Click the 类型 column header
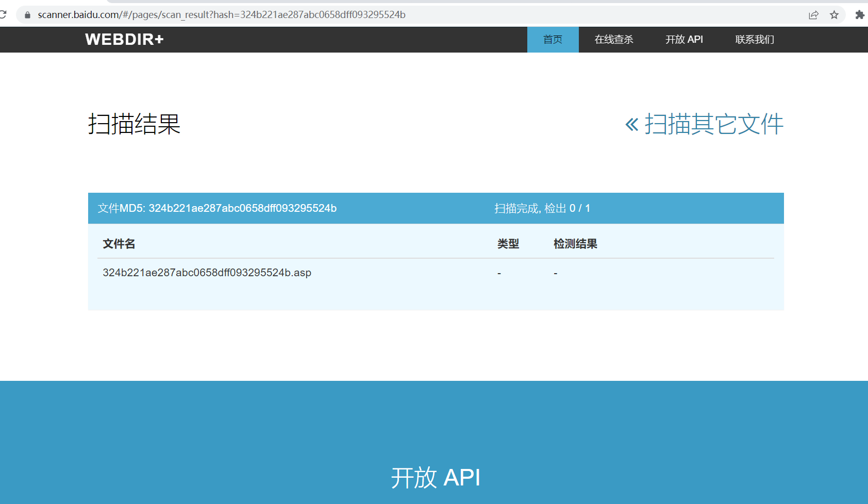 pyautogui.click(x=508, y=244)
